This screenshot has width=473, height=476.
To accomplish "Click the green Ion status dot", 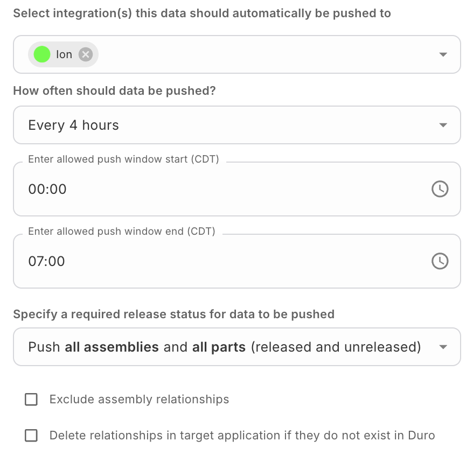I will 42,54.
